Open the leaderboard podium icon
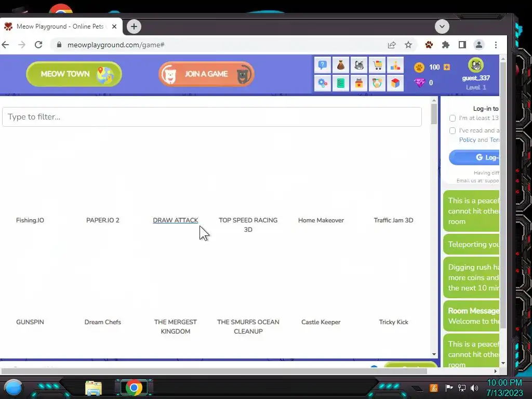The width and height of the screenshot is (532, 399). pos(395,65)
